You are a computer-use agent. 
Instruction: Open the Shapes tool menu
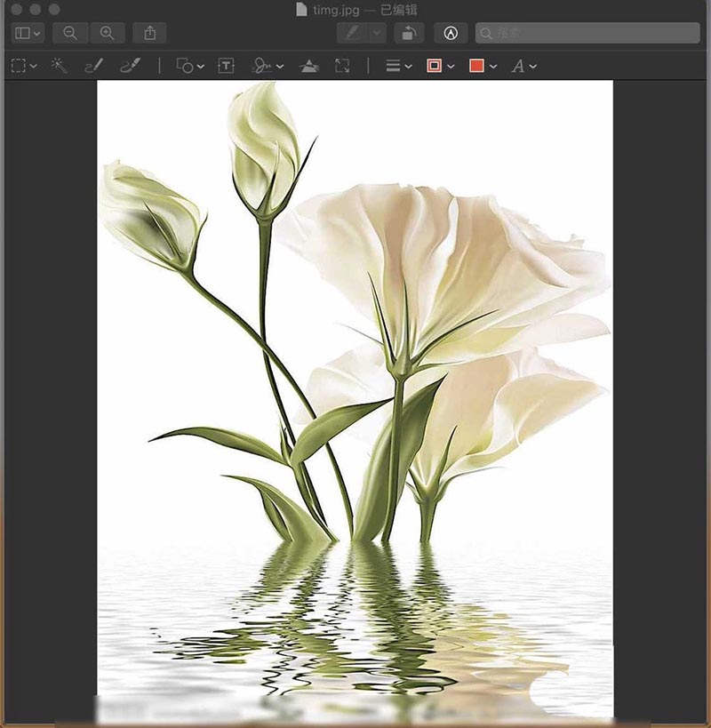(185, 66)
